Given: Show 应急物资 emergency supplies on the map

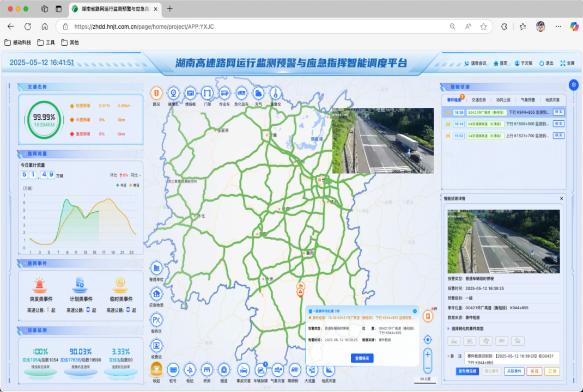Looking at the screenshot, I should (156, 294).
